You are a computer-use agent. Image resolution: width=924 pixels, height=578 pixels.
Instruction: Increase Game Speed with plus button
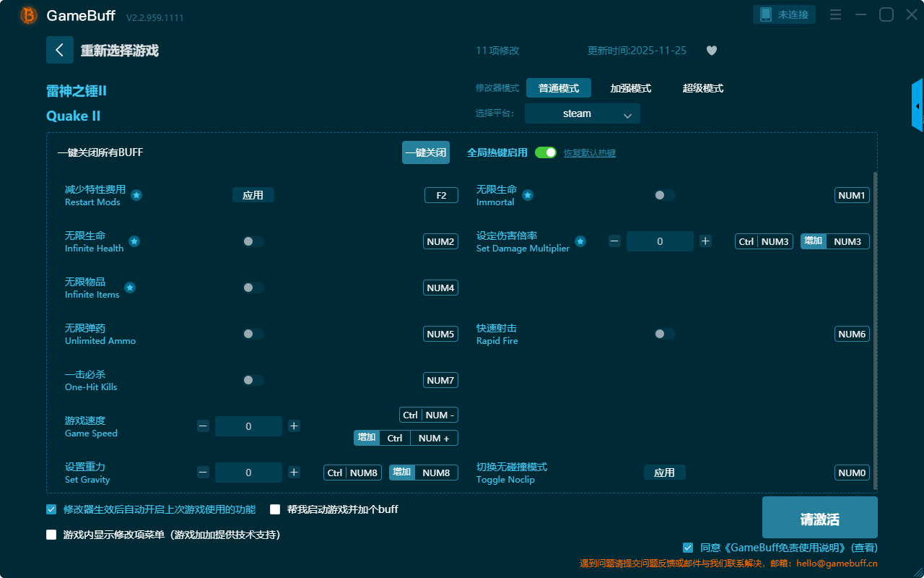(x=294, y=426)
